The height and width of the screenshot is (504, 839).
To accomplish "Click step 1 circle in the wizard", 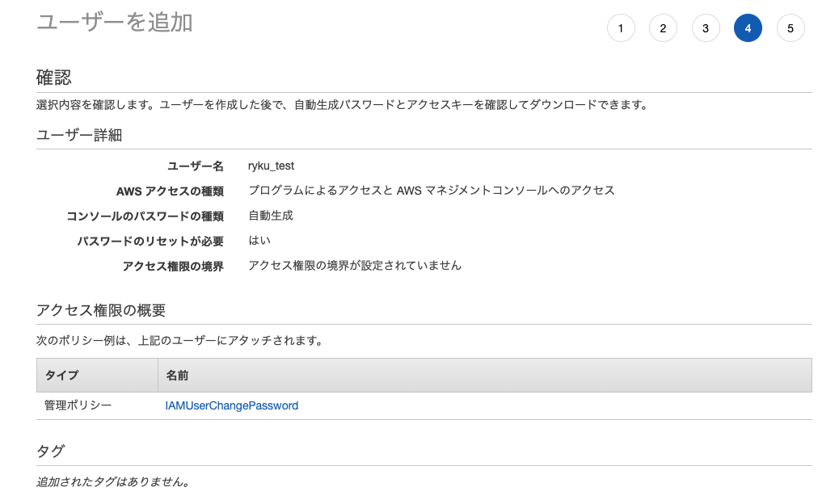I will point(621,27).
